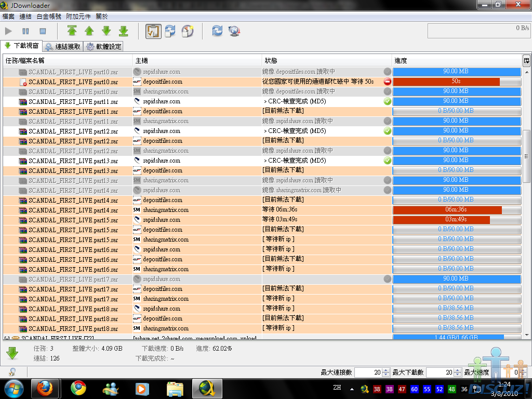Viewport: 532px width, 399px height.
Task: Open the 白金帳號 menu
Action: 49,16
